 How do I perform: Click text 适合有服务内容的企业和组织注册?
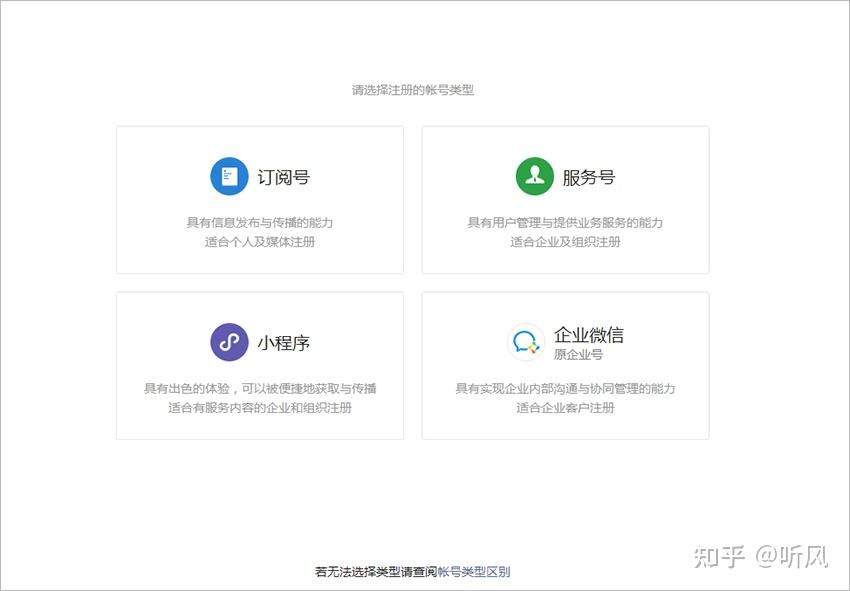click(260, 408)
